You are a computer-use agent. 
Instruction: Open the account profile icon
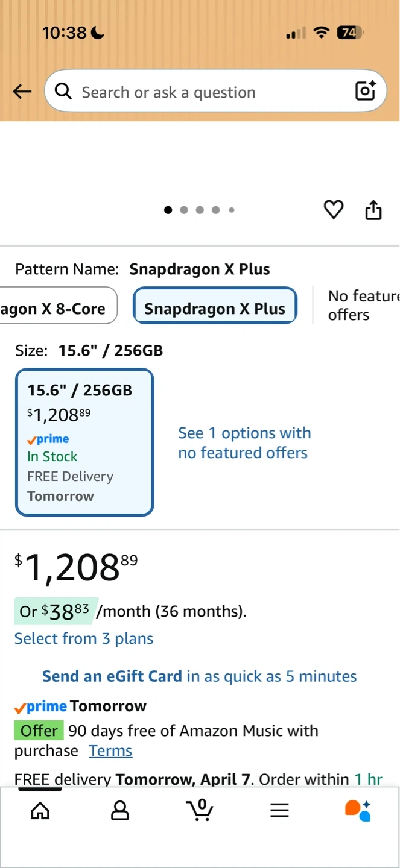(x=120, y=810)
